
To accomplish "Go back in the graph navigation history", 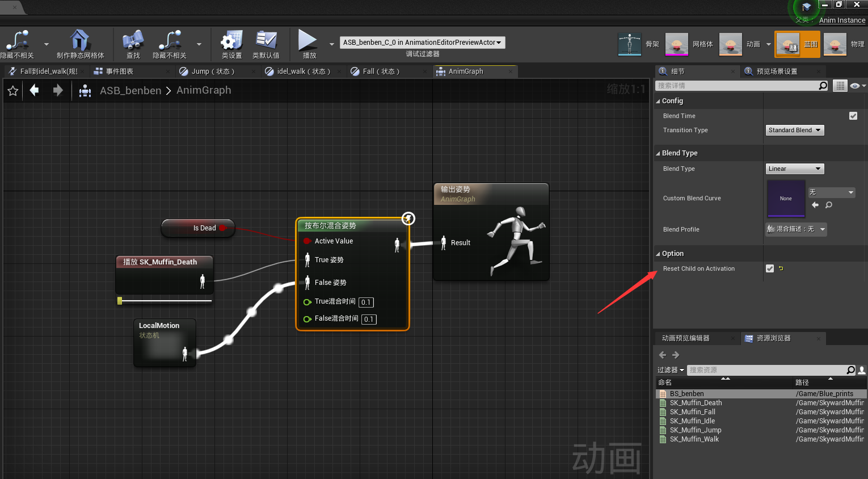I will point(35,90).
